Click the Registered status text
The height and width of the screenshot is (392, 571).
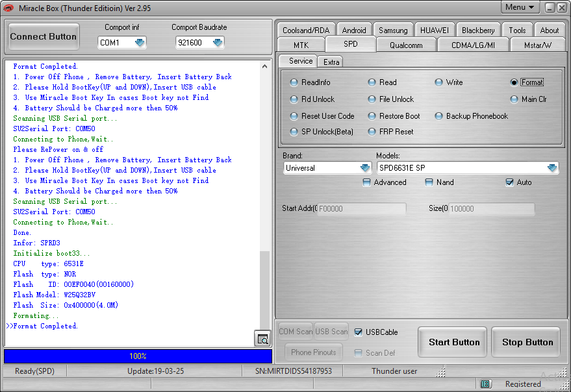click(x=522, y=384)
